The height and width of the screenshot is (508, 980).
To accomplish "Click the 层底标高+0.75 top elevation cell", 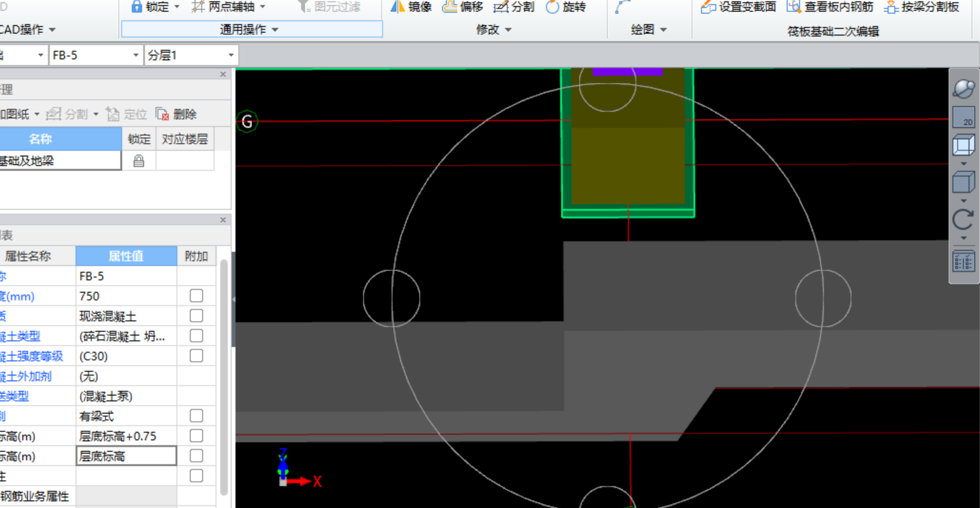I will (x=126, y=436).
